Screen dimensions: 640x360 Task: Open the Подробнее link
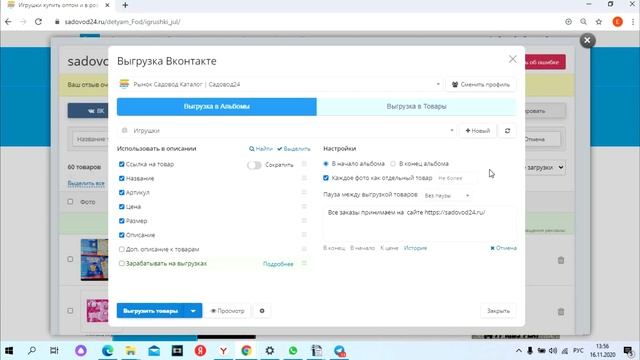tap(278, 264)
